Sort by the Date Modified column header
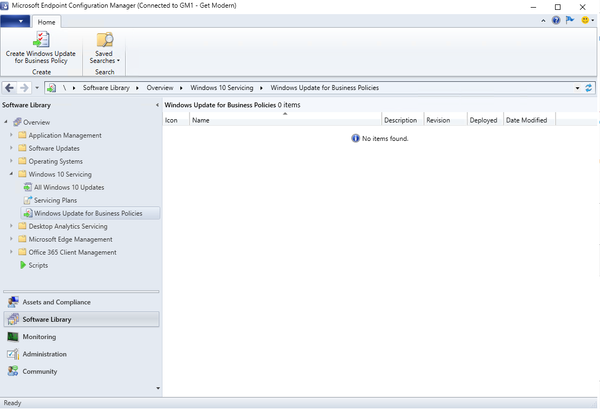Viewport: 600px width, 409px height. [529, 120]
